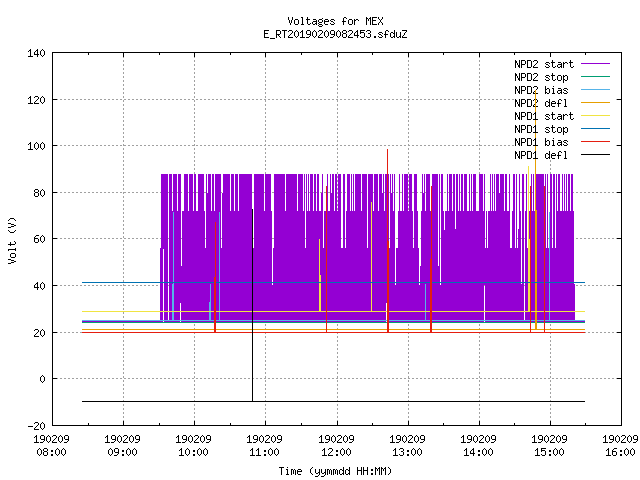
Task: Click the NPD1 start yellow legend line
Action: coord(595,116)
